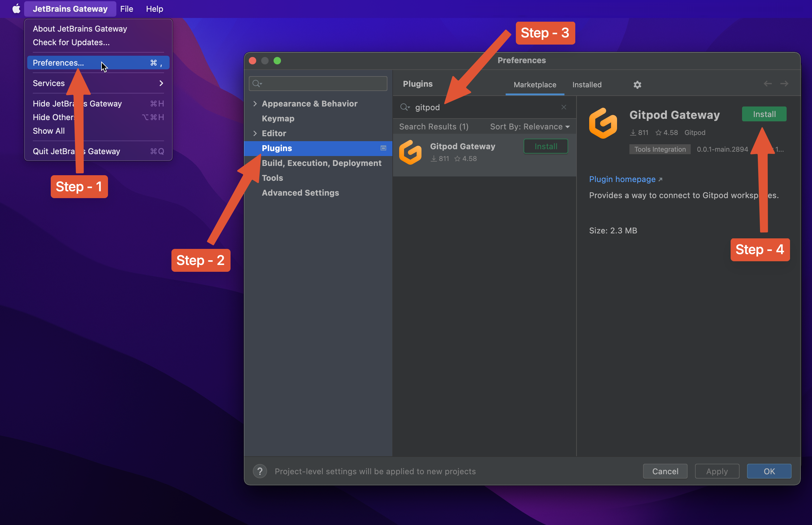Screen dimensions: 812x525
Task: Select Build, Execution, Deployment
Action: click(x=317, y=163)
